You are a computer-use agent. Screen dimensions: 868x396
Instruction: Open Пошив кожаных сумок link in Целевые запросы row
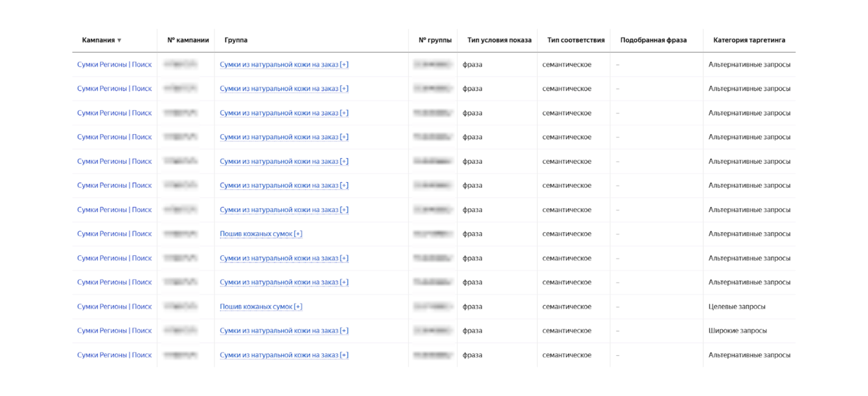point(260,307)
